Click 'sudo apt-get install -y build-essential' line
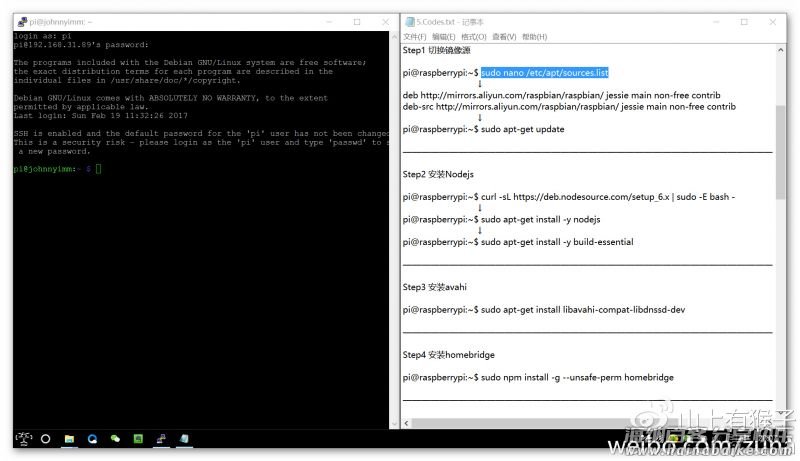The image size is (800, 461). [517, 242]
